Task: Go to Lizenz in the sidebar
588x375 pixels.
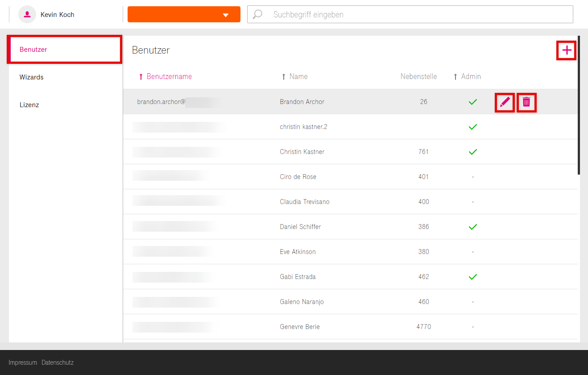Action: 29,105
